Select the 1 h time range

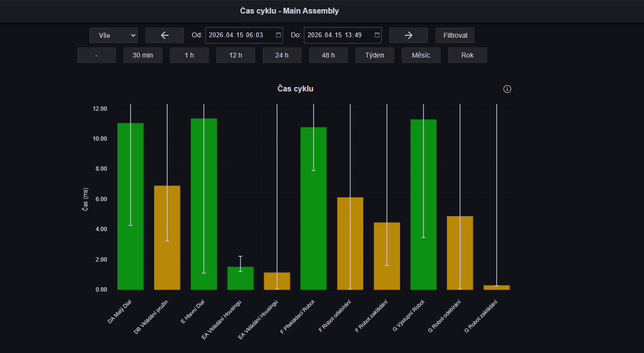189,55
